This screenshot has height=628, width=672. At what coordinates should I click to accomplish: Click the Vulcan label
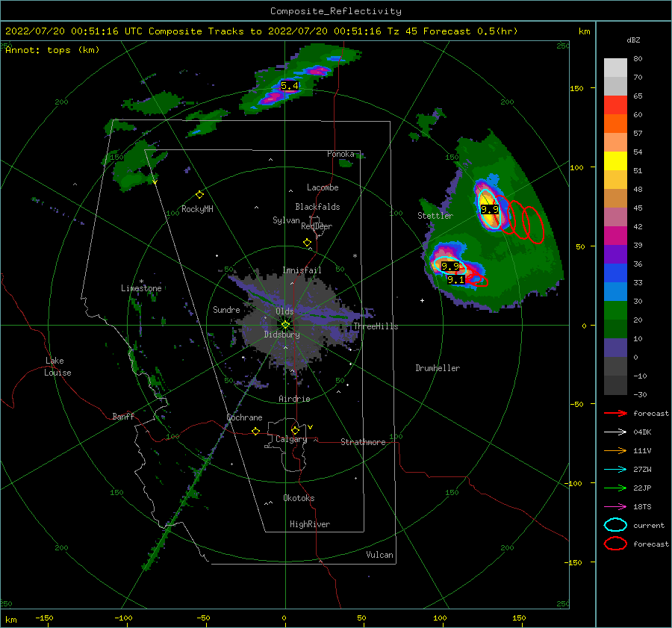(379, 555)
